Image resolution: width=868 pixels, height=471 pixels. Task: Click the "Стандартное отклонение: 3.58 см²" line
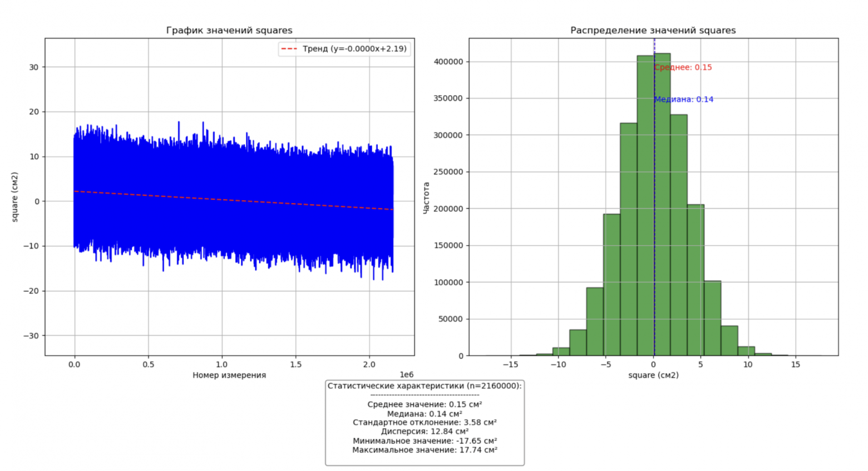click(x=425, y=423)
